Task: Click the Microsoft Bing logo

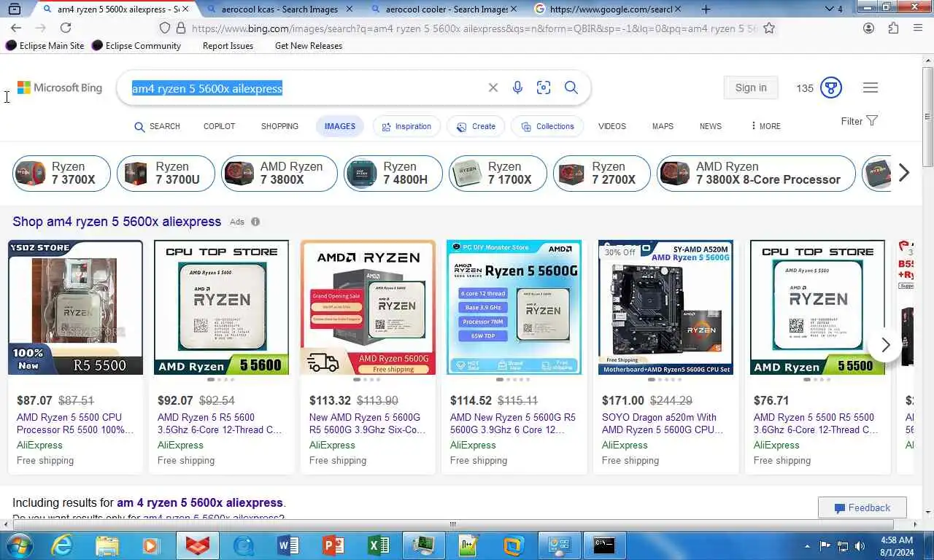Action: [60, 87]
